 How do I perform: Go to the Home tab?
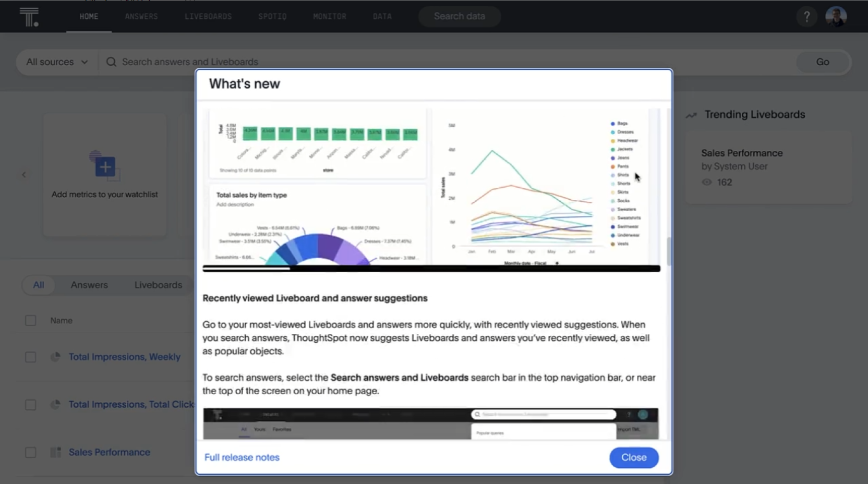[x=89, y=17]
